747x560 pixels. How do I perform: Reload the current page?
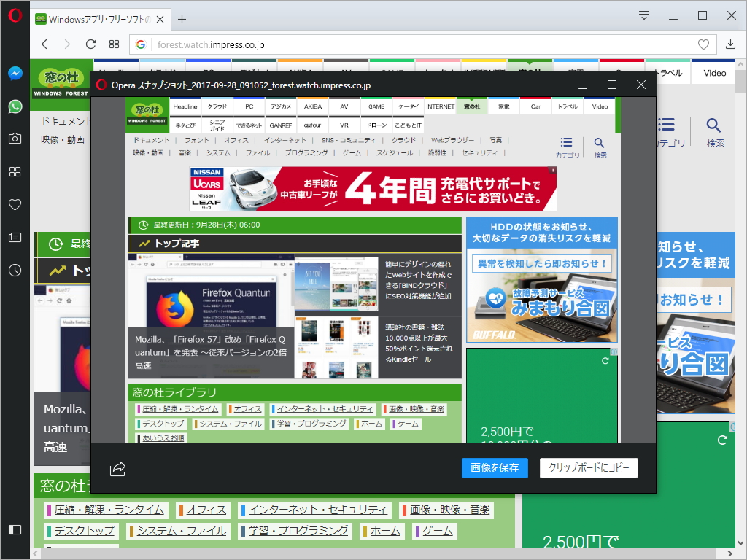click(90, 44)
